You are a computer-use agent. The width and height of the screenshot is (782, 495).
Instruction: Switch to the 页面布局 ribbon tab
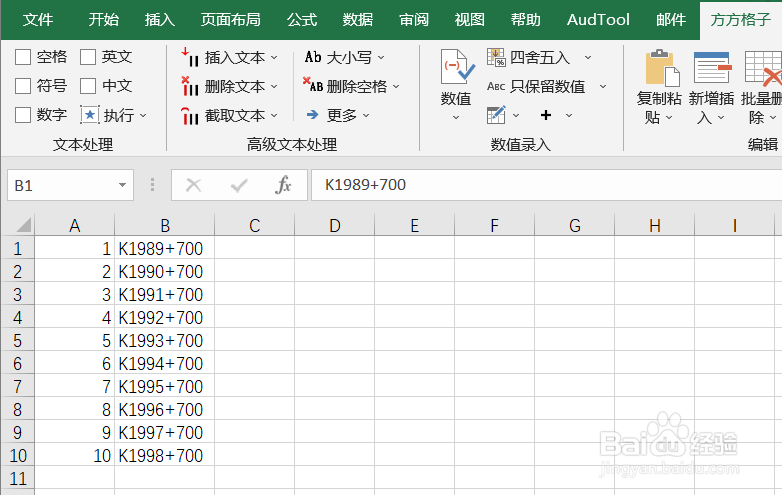[x=231, y=20]
